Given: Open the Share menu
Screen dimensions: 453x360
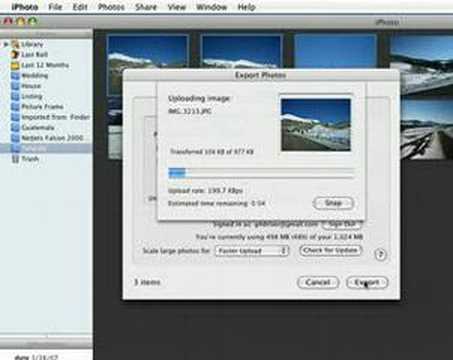Looking at the screenshot, I should coord(146,7).
